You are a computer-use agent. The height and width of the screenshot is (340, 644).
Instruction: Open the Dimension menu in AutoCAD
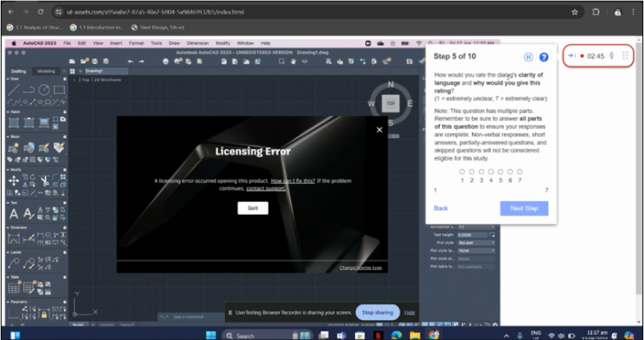(x=198, y=43)
